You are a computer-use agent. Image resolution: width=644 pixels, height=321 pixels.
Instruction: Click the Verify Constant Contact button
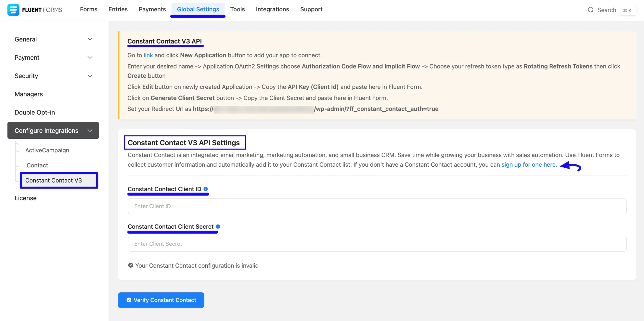tap(161, 300)
